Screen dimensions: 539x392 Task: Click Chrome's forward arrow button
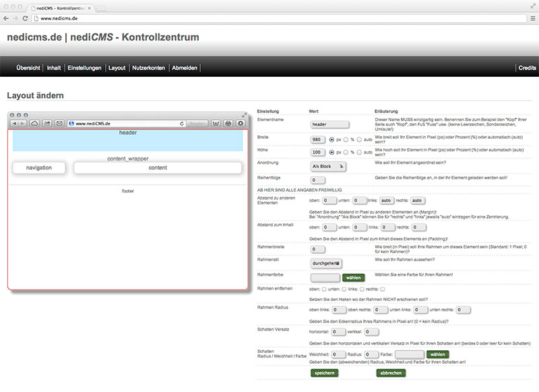(x=15, y=19)
